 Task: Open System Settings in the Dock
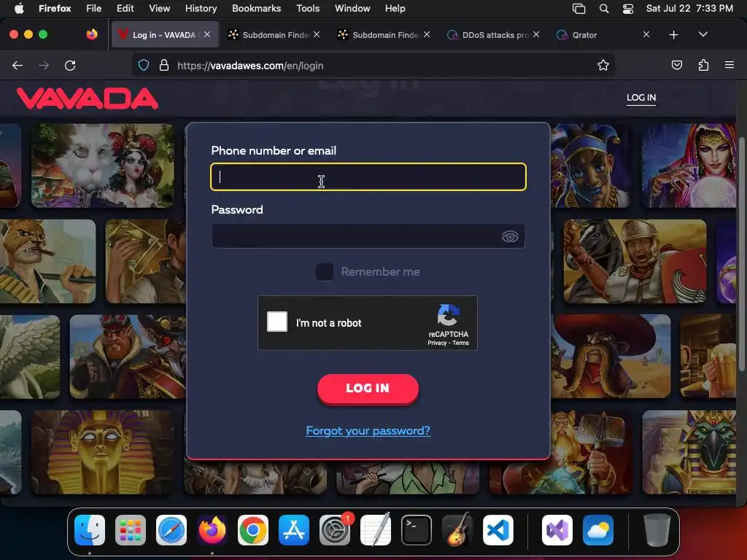click(334, 530)
